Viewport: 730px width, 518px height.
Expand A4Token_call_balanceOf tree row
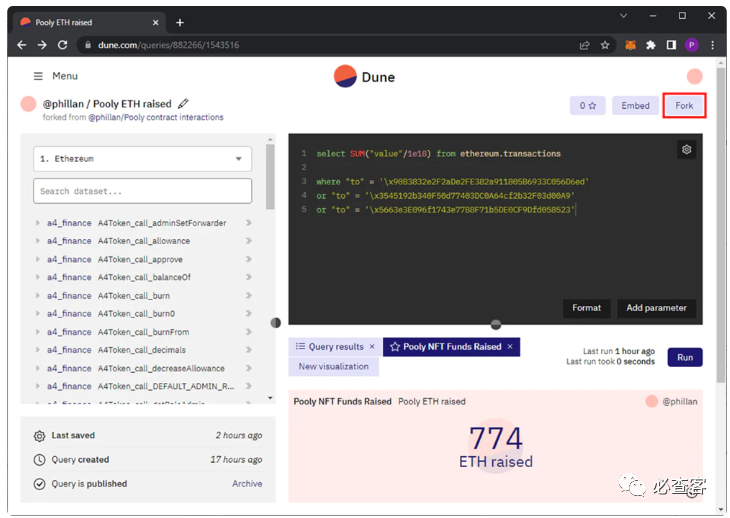tap(38, 277)
